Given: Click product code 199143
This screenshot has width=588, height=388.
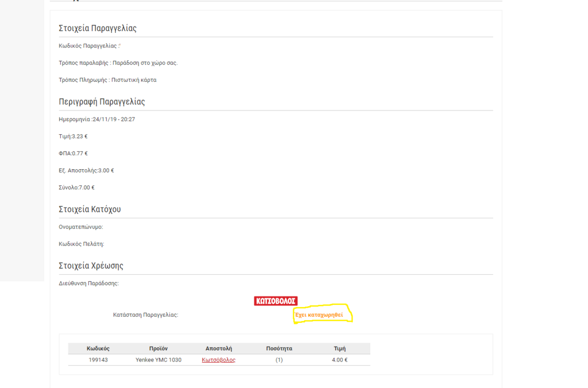Looking at the screenshot, I should (x=98, y=360).
